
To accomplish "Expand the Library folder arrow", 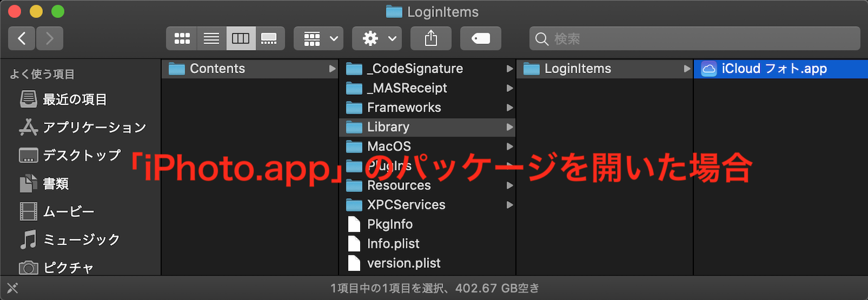I will pyautogui.click(x=509, y=127).
